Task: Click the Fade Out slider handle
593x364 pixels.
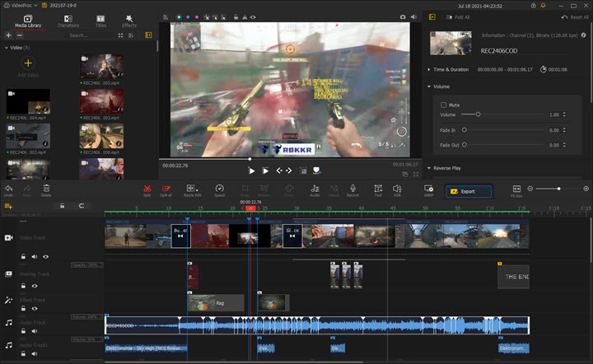Action: click(x=465, y=145)
